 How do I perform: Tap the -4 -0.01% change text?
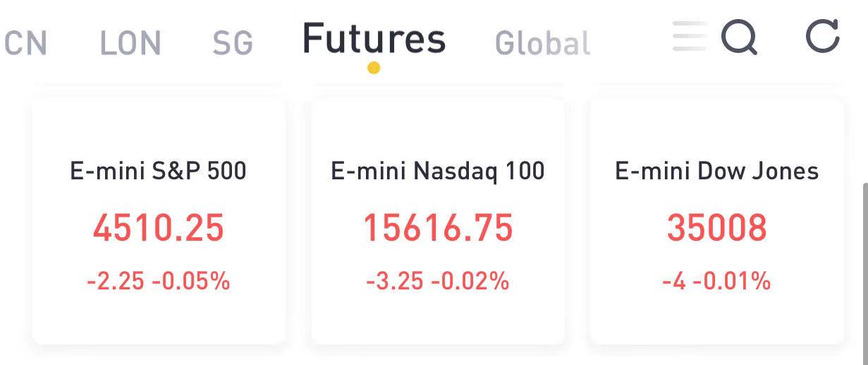click(717, 281)
